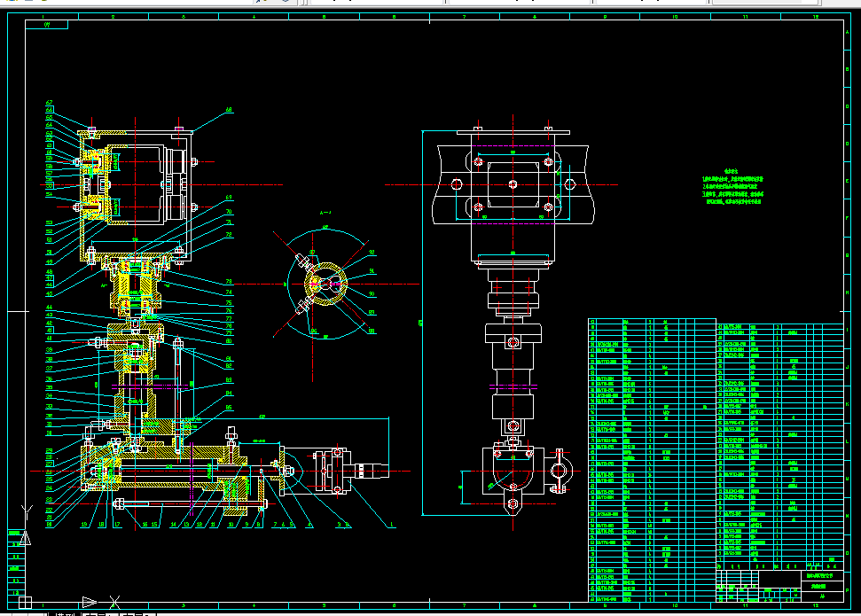The image size is (861, 616).
Task: Click the circular A-A section view hub
Action: 325,284
